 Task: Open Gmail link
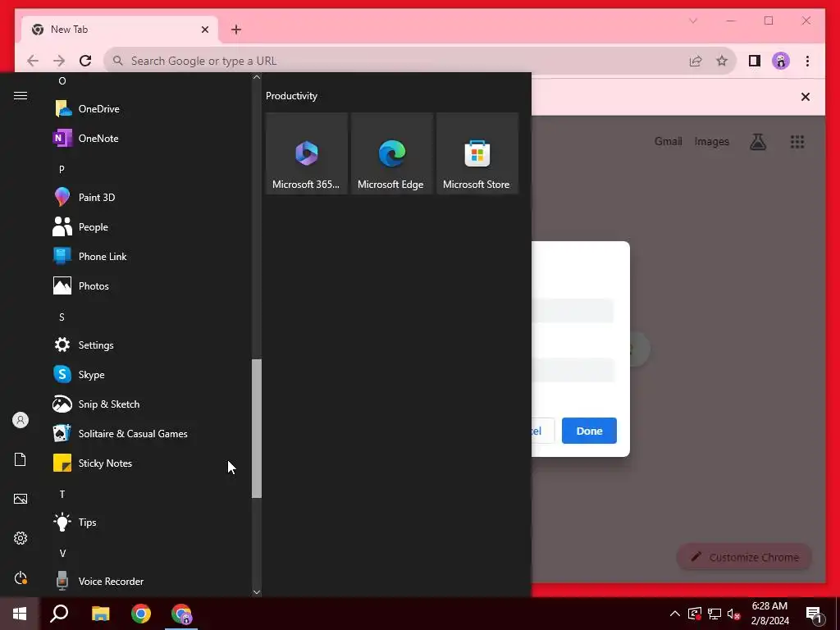coord(668,141)
